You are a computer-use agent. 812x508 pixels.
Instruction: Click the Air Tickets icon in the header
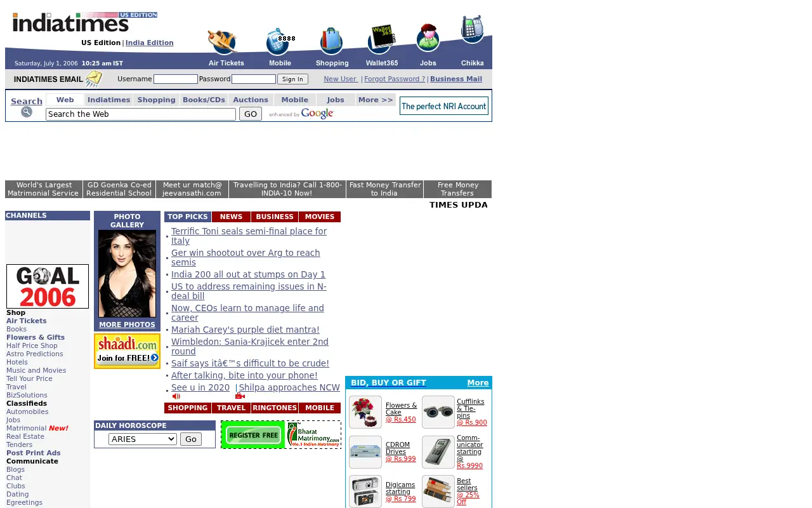click(x=222, y=42)
